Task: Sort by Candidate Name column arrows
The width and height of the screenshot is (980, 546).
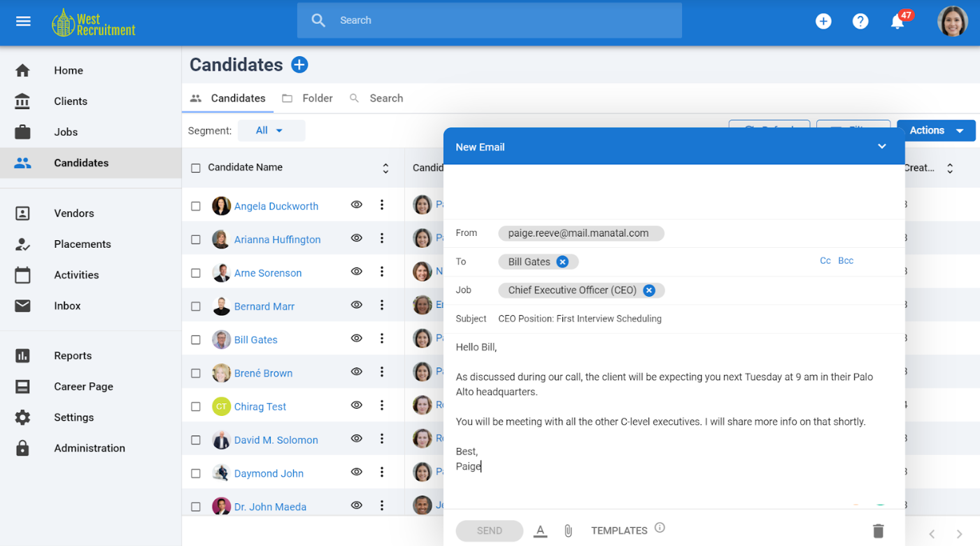Action: [385, 168]
